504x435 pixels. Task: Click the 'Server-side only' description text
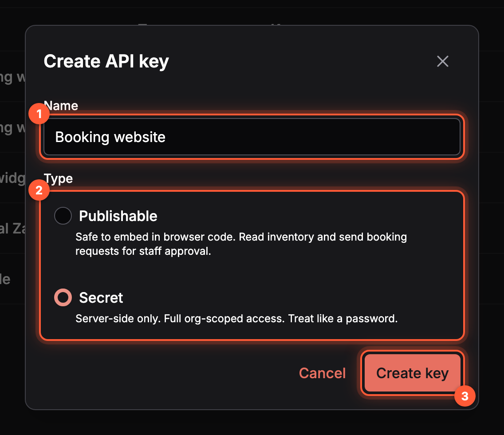236,319
